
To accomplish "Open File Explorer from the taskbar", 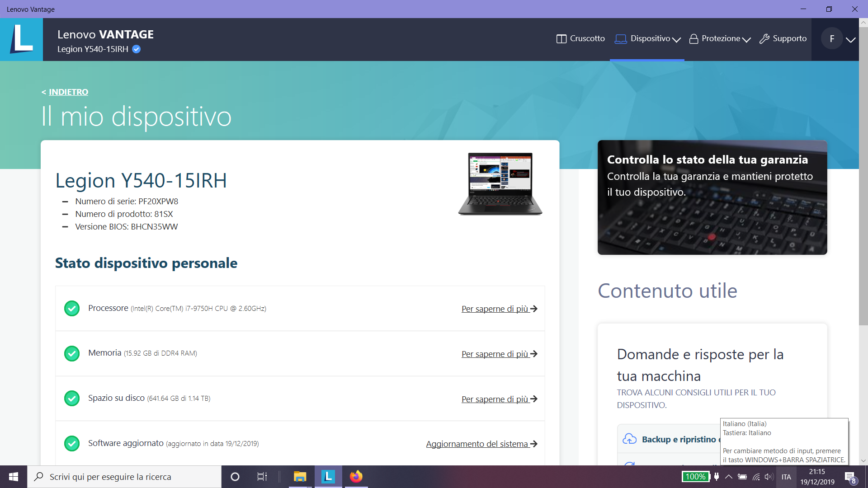I will click(x=300, y=477).
